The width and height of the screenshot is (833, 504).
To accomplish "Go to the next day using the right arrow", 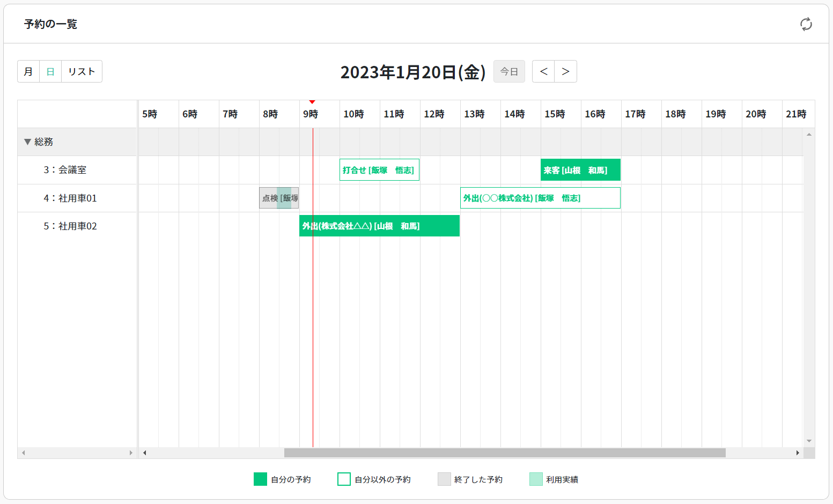I will (565, 71).
